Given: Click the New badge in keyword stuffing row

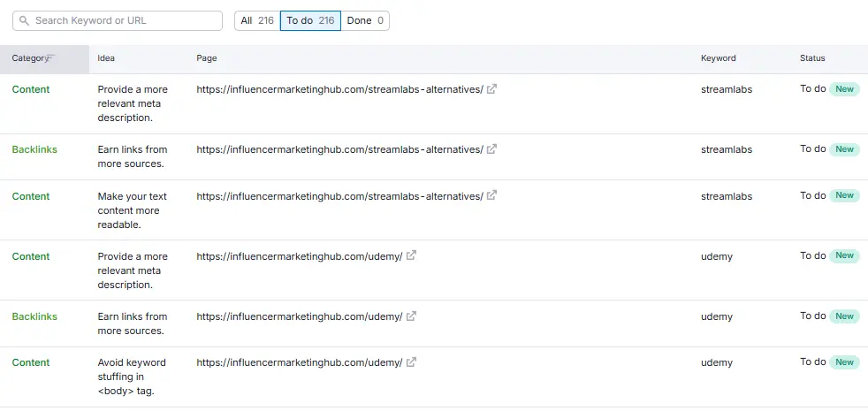Looking at the screenshot, I should pyautogui.click(x=844, y=362).
